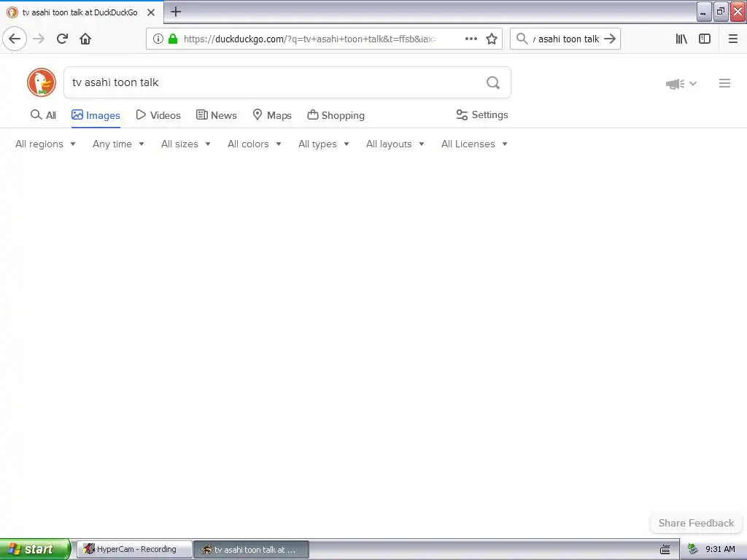Image resolution: width=747 pixels, height=560 pixels.
Task: Open the Firefox home page icon
Action: tap(85, 39)
